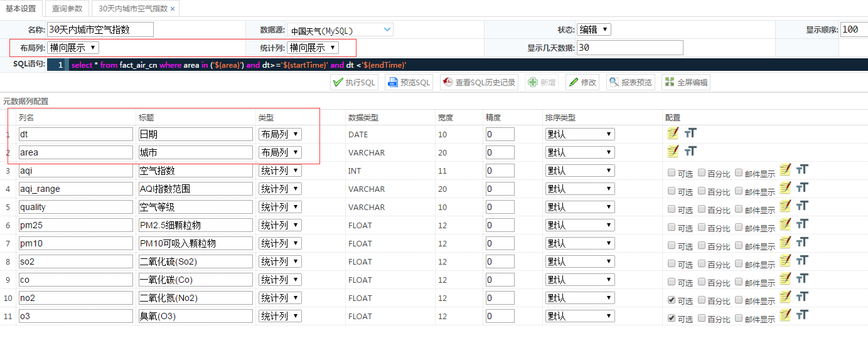This screenshot has width=868, height=353.
Task: Click the edit-note icon in the pm10 row
Action: 785,242
